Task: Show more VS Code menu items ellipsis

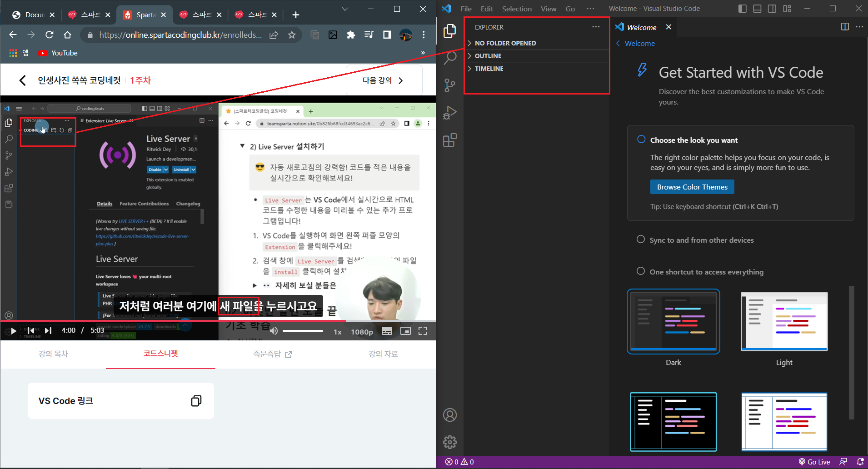Action: pyautogui.click(x=590, y=9)
